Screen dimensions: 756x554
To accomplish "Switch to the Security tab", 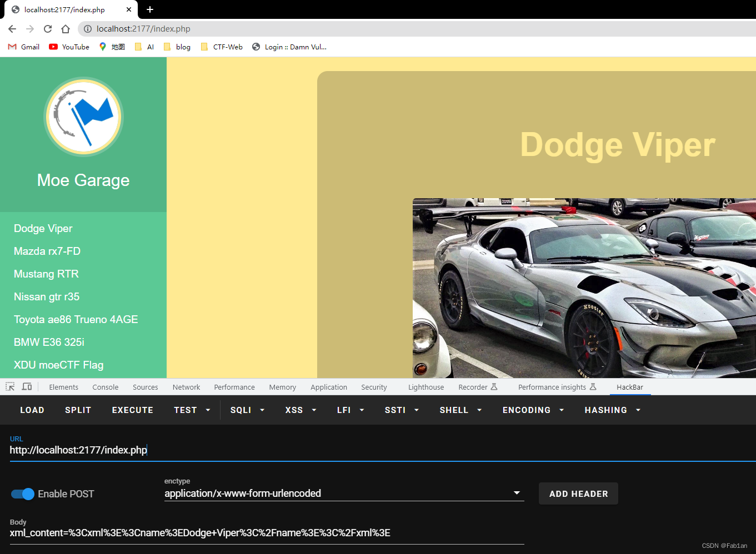I will coord(374,387).
